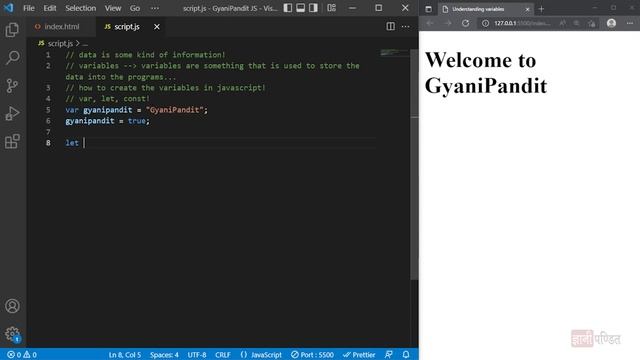Viewport: 640px width, 360px height.
Task: Click the code minimap
Action: pos(393,53)
